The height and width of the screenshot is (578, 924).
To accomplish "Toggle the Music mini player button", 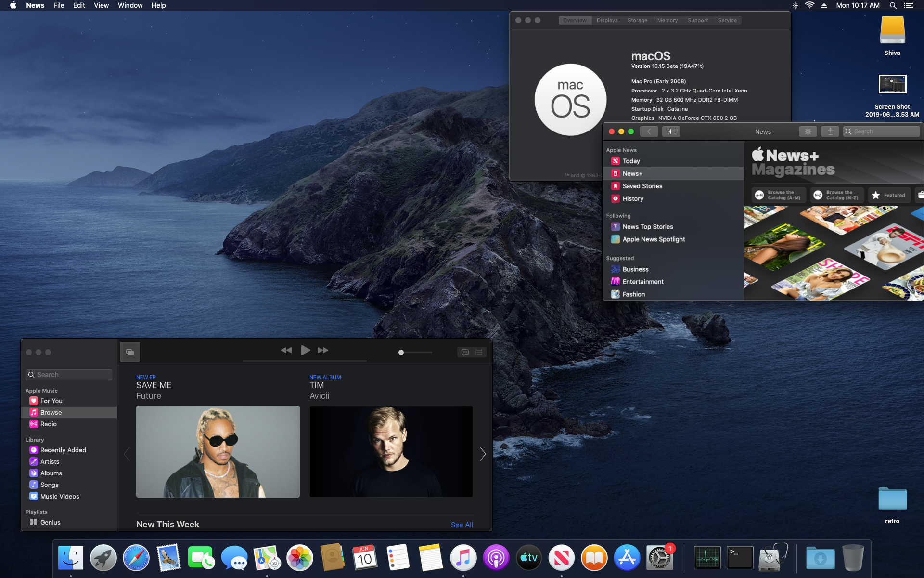I will 130,352.
